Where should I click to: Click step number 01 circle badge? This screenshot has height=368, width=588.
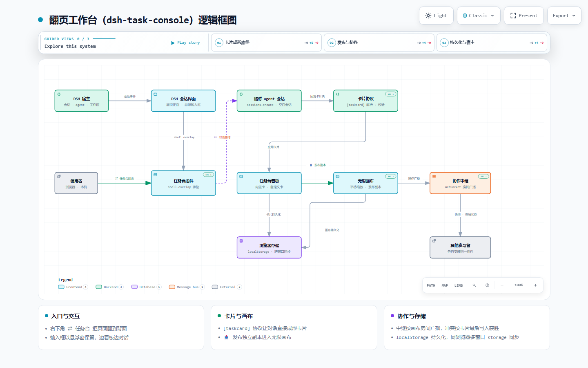pyautogui.click(x=219, y=43)
